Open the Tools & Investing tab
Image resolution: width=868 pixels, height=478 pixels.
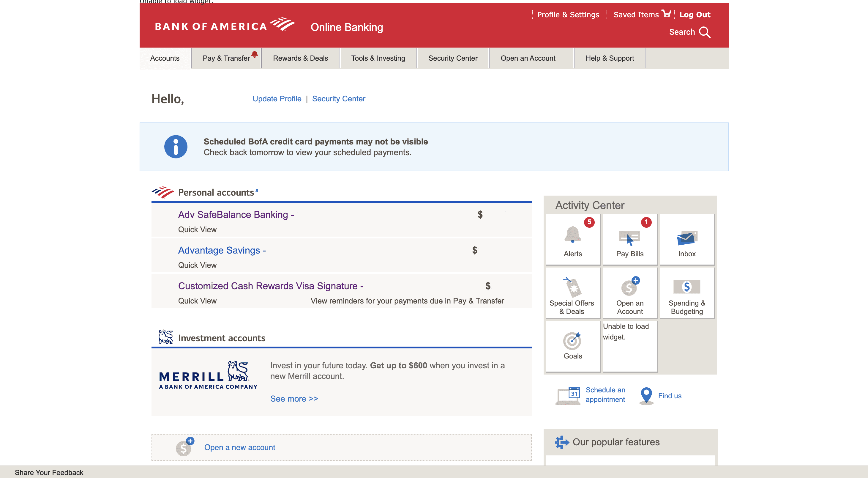pyautogui.click(x=378, y=58)
